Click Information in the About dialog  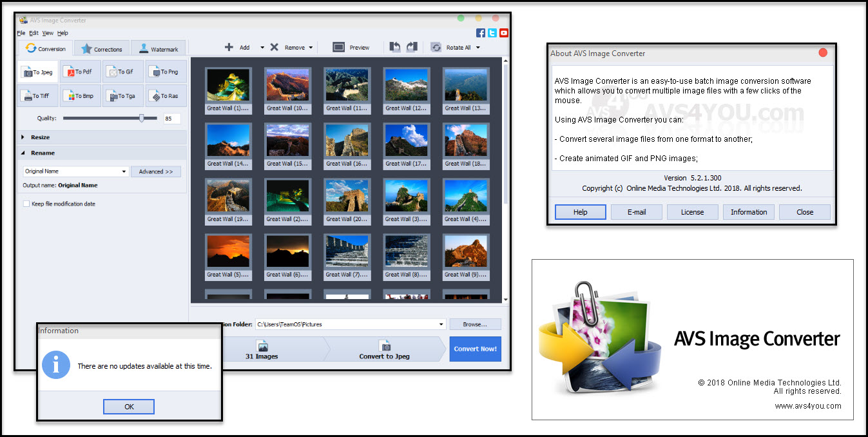pyautogui.click(x=749, y=212)
